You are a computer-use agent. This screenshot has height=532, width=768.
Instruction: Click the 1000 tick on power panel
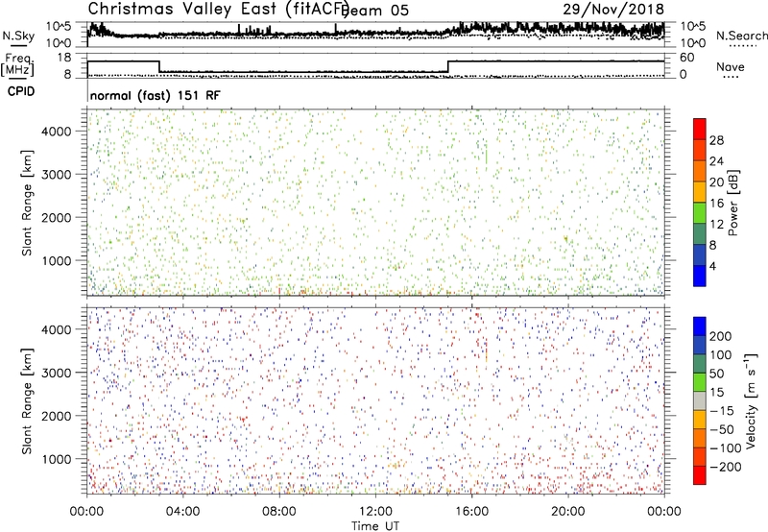(56, 260)
